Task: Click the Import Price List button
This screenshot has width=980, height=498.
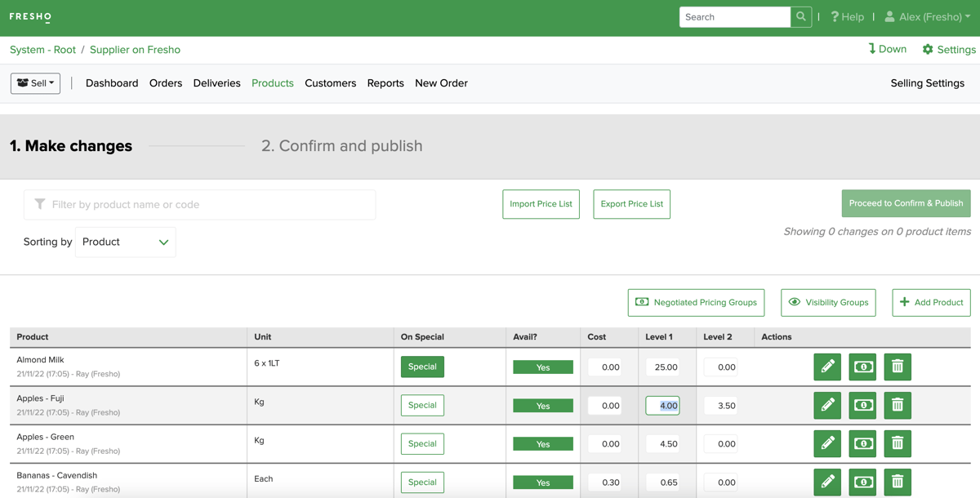Action: 541,204
